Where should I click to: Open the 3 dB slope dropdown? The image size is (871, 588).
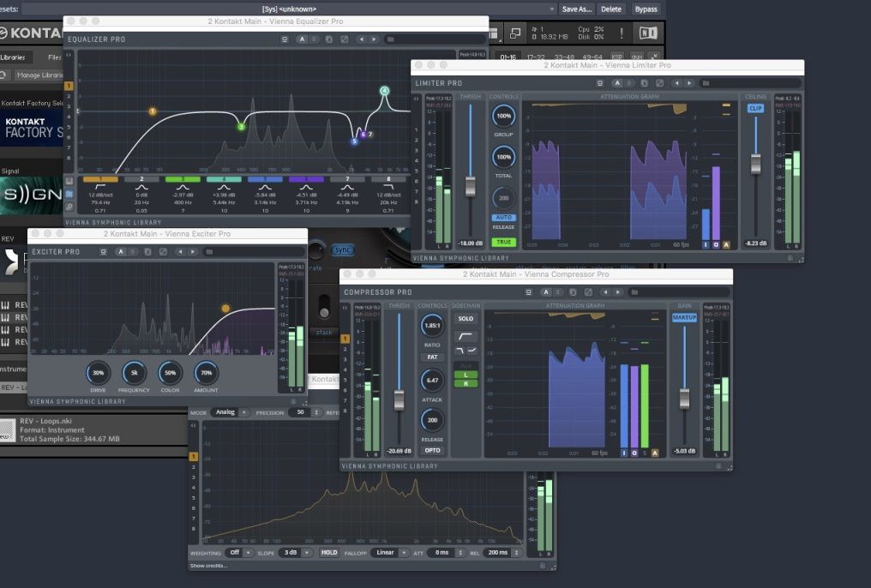coord(296,553)
